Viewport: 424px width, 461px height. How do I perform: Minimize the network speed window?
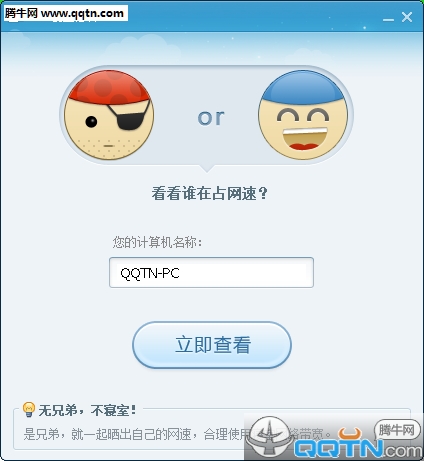coord(388,20)
